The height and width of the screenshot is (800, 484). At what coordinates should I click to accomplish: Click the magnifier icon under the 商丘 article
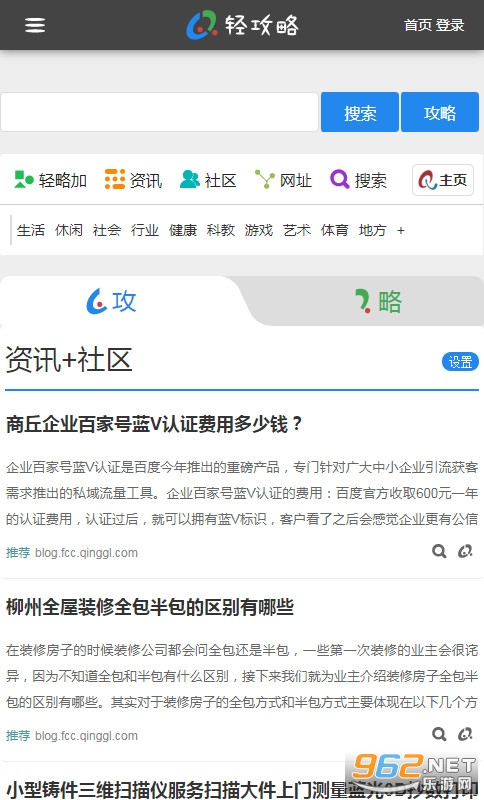pyautogui.click(x=439, y=551)
